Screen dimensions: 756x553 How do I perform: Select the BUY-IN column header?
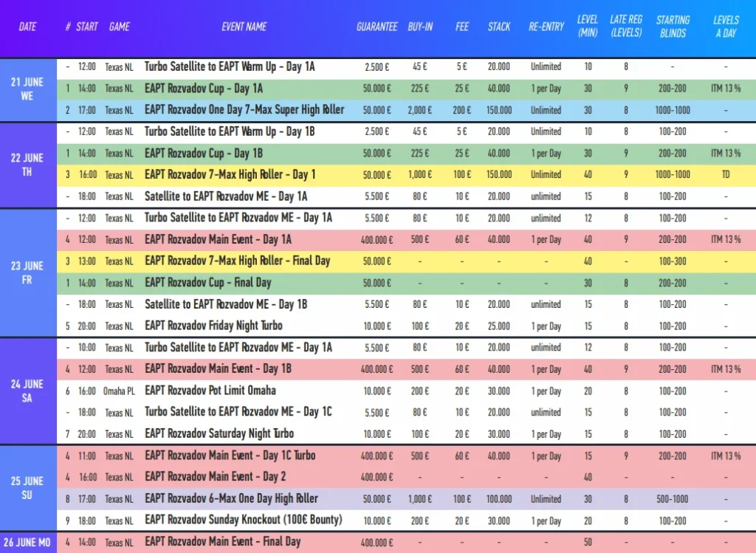420,27
